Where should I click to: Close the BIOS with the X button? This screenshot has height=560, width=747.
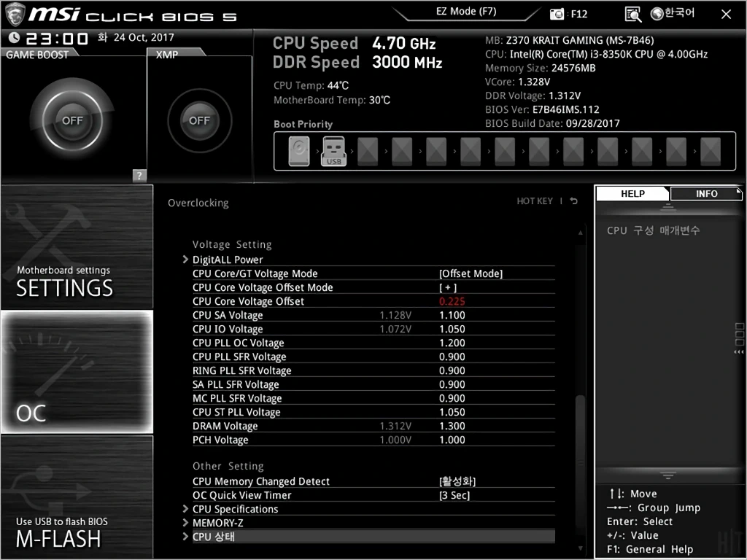coord(726,15)
